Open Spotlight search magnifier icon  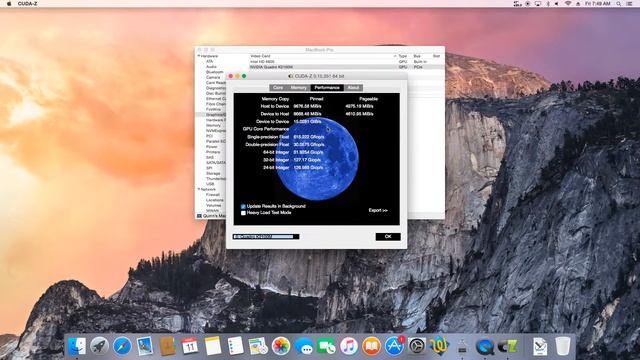click(619, 4)
